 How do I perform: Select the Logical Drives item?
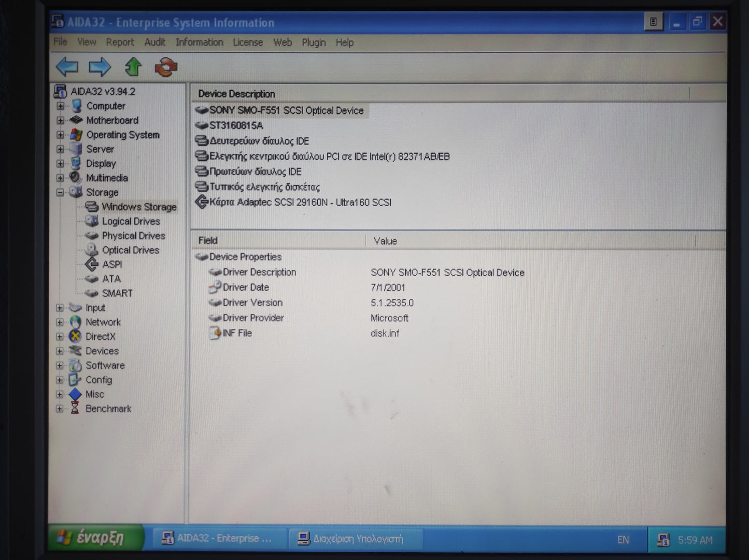[131, 221]
